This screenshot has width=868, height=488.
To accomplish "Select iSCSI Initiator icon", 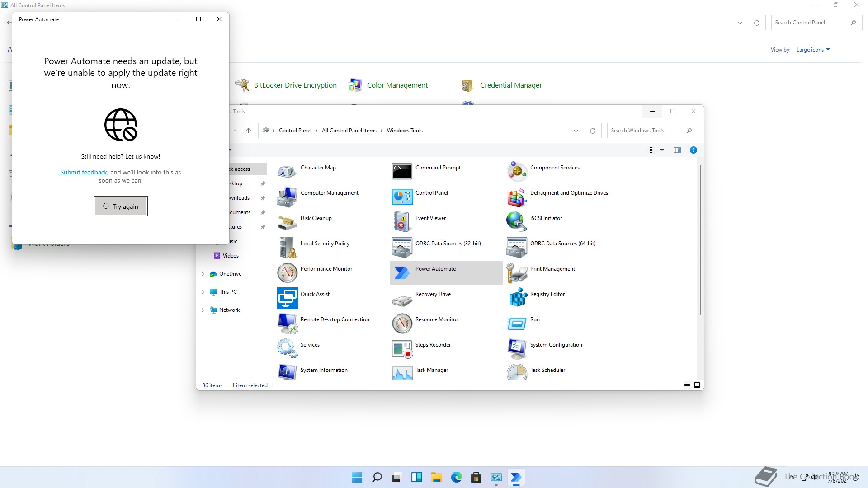I will [x=517, y=222].
